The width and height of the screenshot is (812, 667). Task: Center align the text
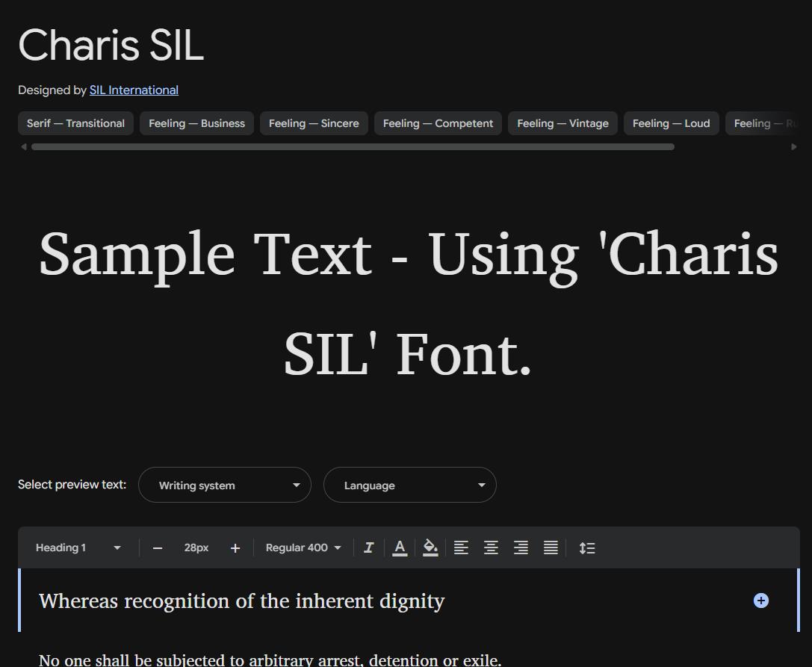(x=491, y=548)
